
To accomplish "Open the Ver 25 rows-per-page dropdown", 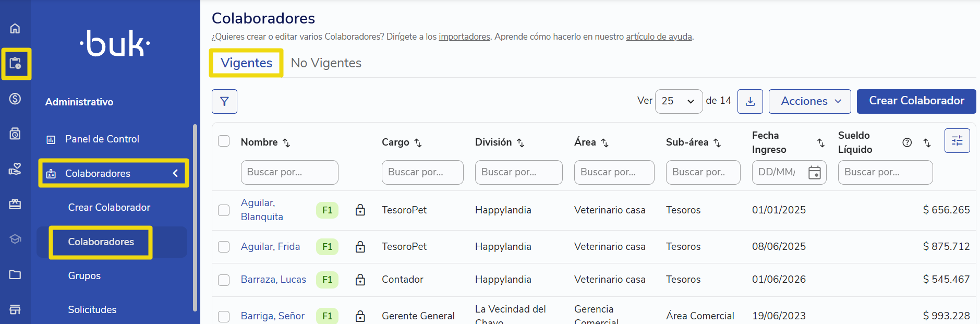I will (679, 101).
